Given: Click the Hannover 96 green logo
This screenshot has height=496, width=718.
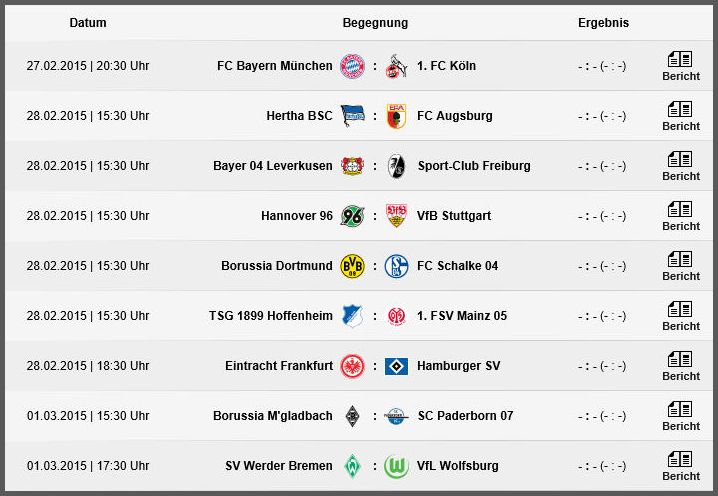Looking at the screenshot, I should [x=352, y=216].
